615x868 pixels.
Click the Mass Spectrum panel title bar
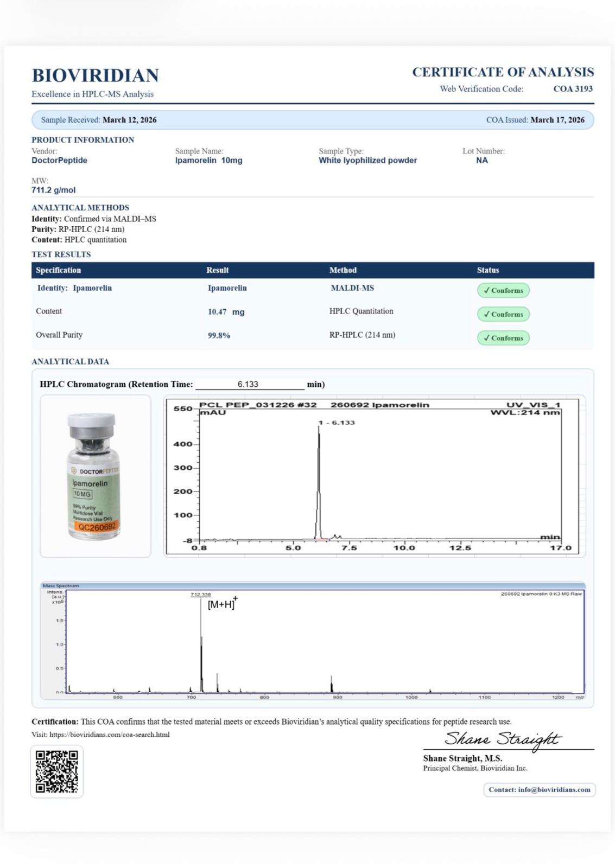(x=313, y=586)
